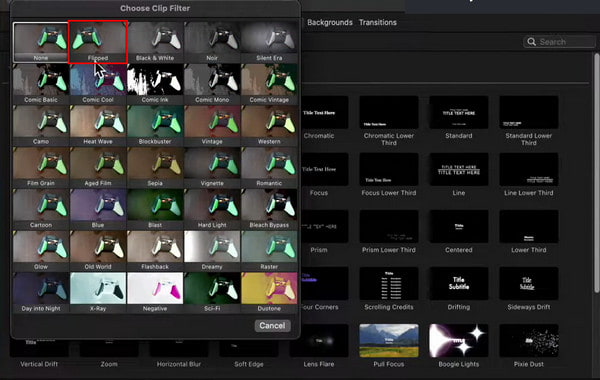The height and width of the screenshot is (380, 600).
Task: Select the Old World filter
Action: click(x=98, y=251)
